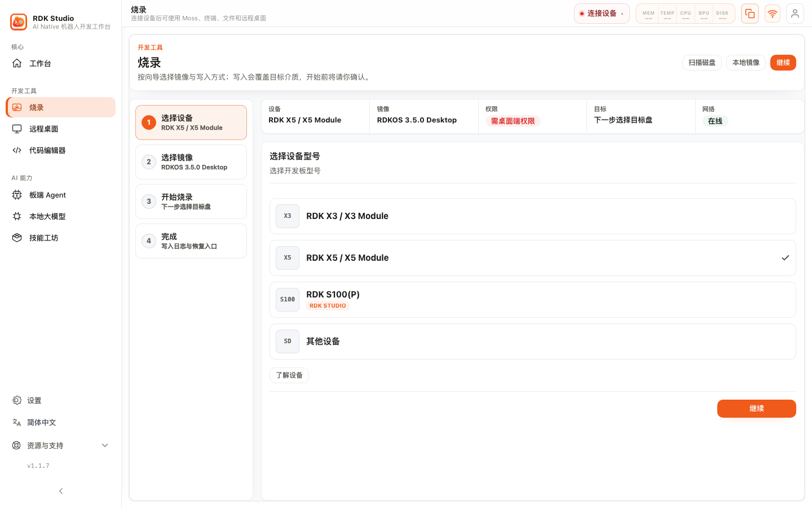Viewport: 812px width, 508px height.
Task: Choose the 其他设备 option
Action: (x=533, y=341)
